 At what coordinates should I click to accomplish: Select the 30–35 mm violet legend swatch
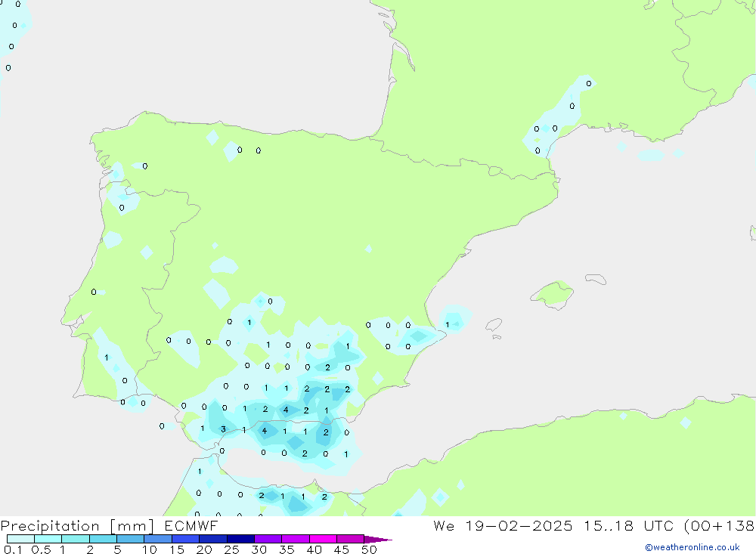268,539
